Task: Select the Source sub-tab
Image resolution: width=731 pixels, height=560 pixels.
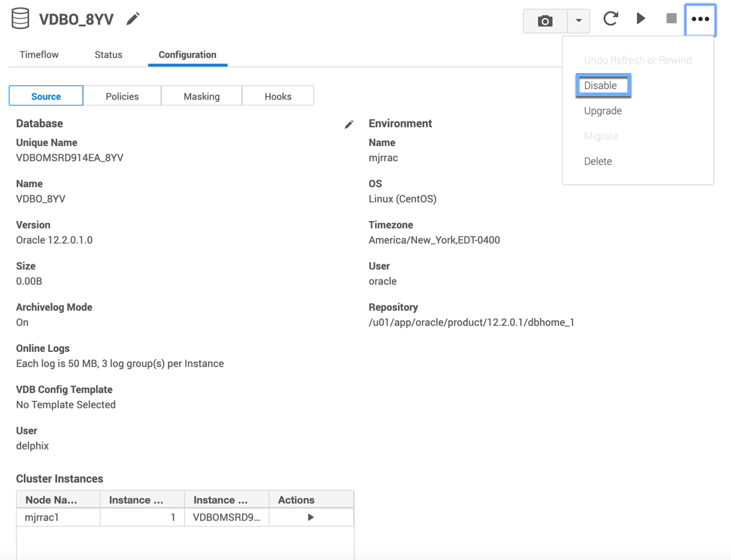Action: pos(46,96)
